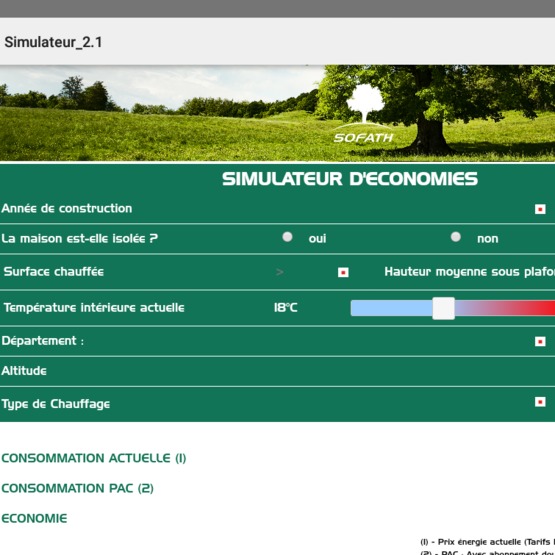Click the 'ECONOMIE' label
This screenshot has width=555, height=555.
coord(34,519)
